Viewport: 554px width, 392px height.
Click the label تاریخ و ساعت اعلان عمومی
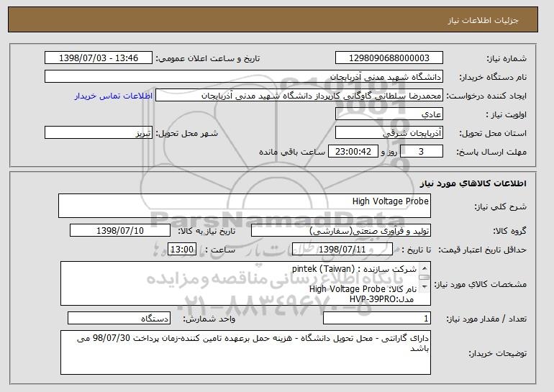pyautogui.click(x=208, y=59)
